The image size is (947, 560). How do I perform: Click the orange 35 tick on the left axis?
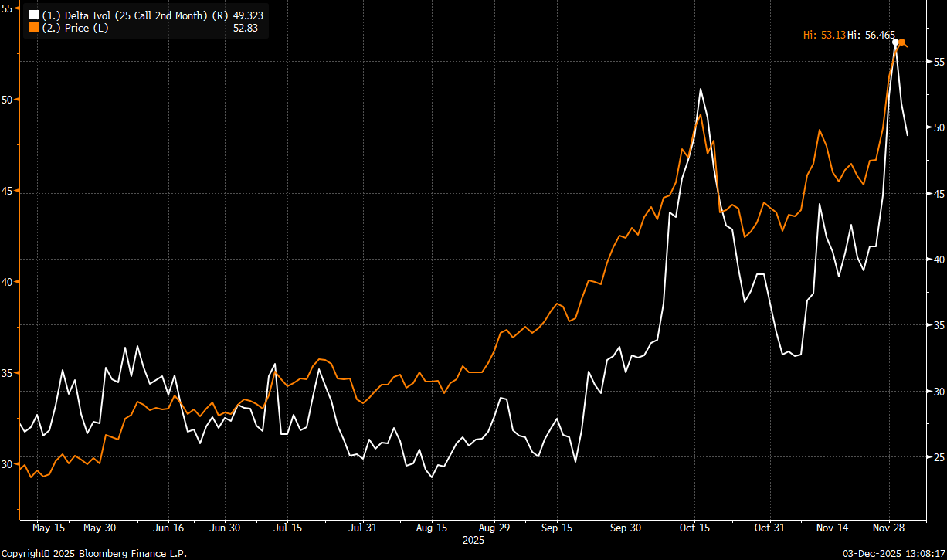pos(6,373)
